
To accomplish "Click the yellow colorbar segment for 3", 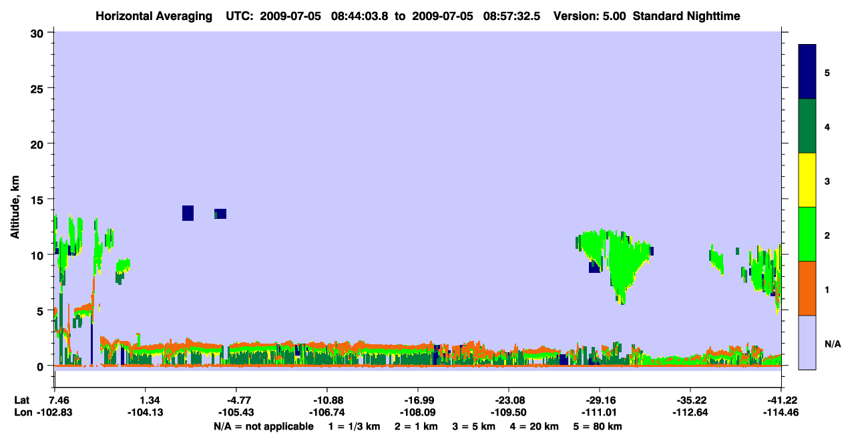I will (807, 180).
